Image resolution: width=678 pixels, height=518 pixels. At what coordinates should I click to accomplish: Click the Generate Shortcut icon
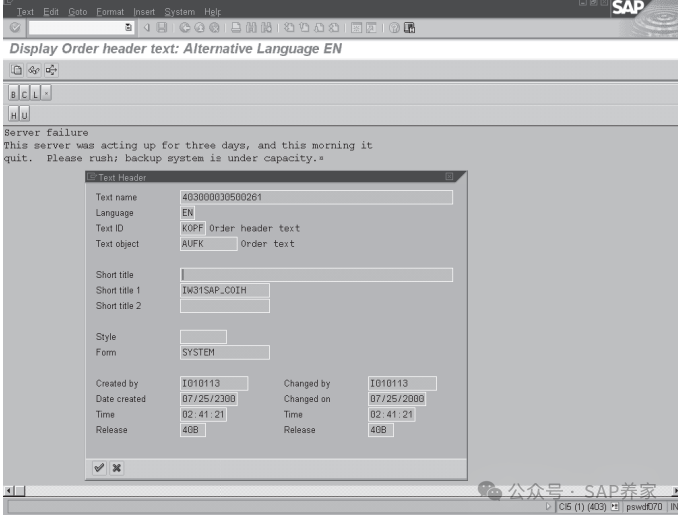[x=371, y=28]
